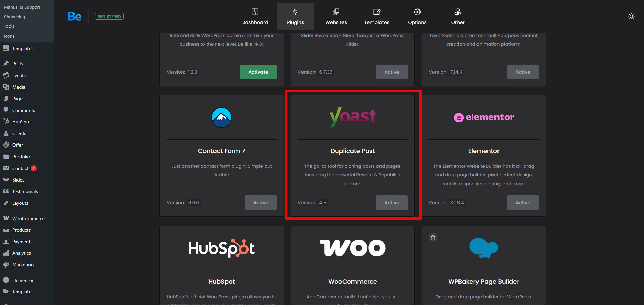
Task: Click the HubSpot card title
Action: click(221, 282)
